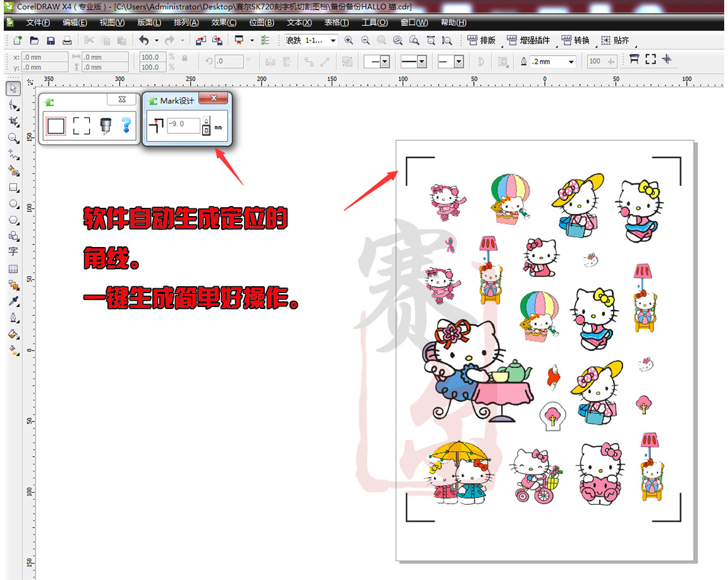Select the Shape tool in toolbox
Screen dimensions: 728x580
point(13,106)
